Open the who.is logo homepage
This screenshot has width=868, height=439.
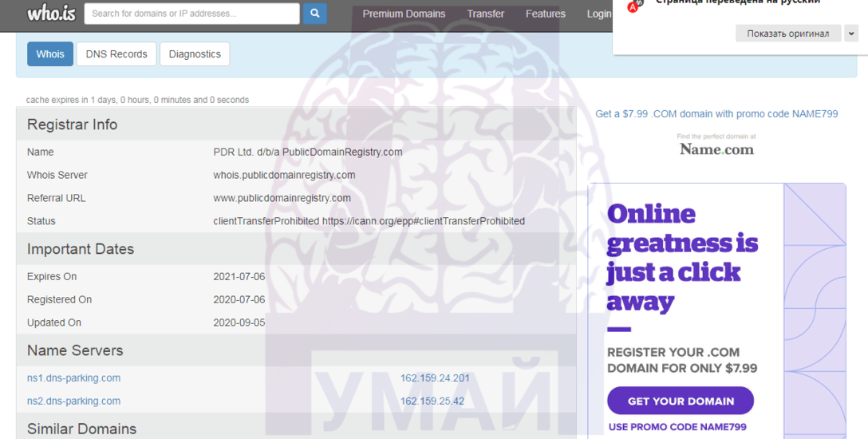point(52,13)
